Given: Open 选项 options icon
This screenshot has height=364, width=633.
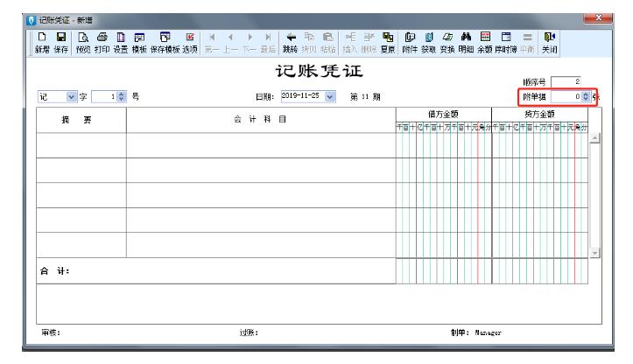Looking at the screenshot, I should tap(190, 42).
